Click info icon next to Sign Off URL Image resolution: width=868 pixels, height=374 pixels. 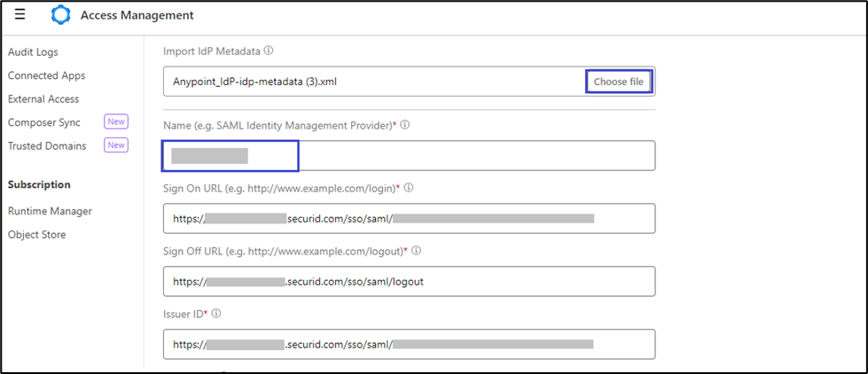(417, 251)
